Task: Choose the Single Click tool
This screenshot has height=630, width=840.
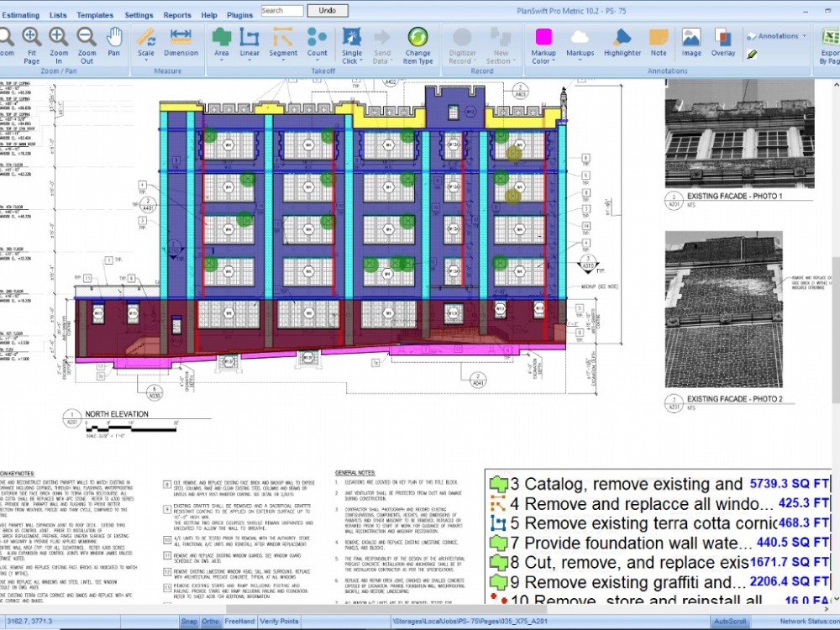Action: tap(352, 45)
